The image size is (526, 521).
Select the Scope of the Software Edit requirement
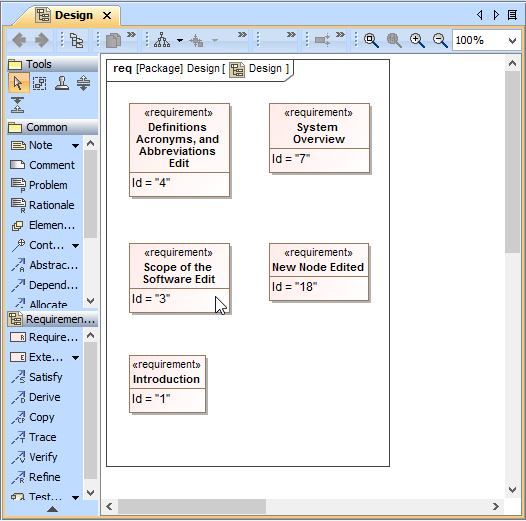(x=179, y=278)
